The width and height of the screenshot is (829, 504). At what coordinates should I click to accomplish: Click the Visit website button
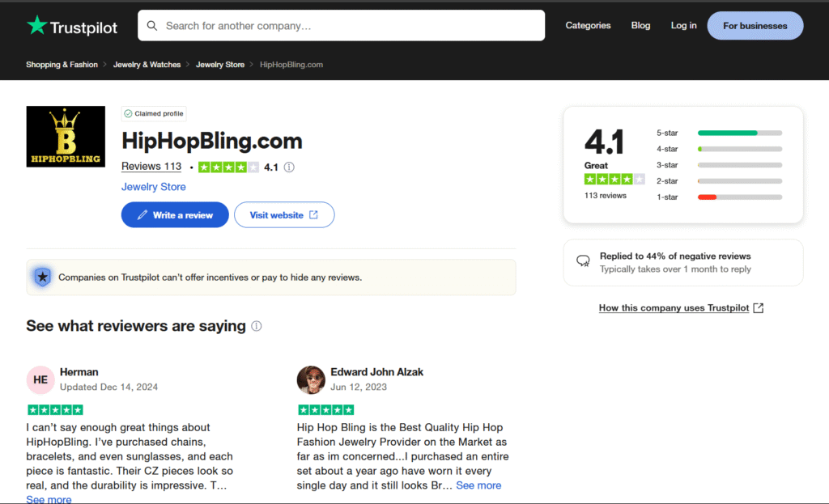(284, 215)
